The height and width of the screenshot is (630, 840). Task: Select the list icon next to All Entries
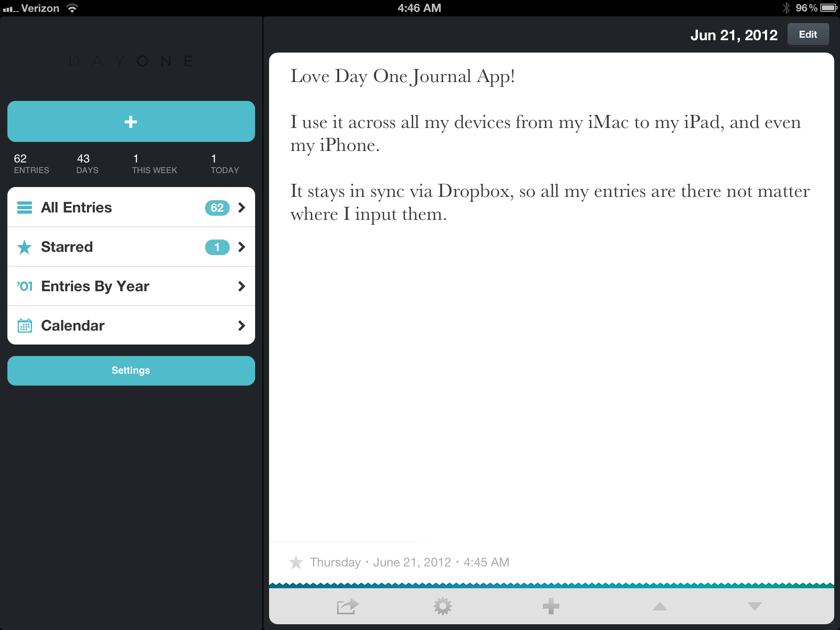[x=25, y=208]
